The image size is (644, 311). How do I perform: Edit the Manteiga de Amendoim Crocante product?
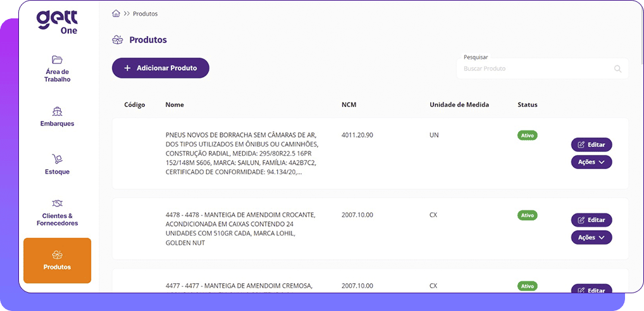pyautogui.click(x=591, y=220)
